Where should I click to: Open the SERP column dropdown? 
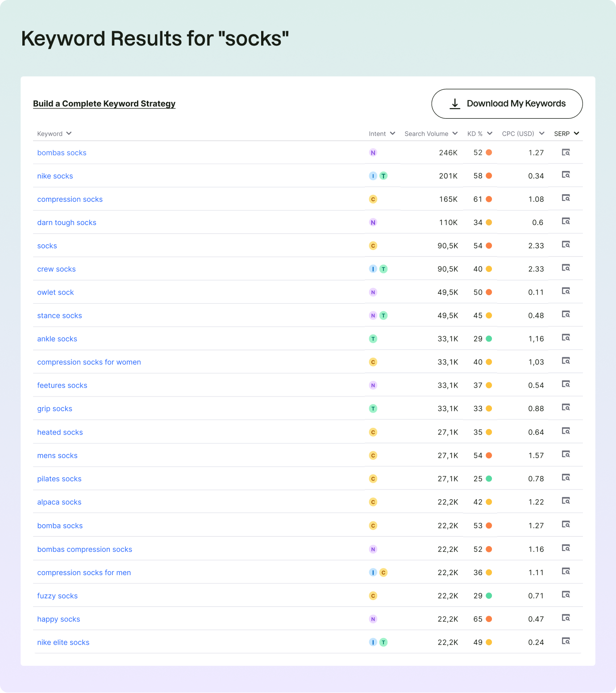click(576, 134)
